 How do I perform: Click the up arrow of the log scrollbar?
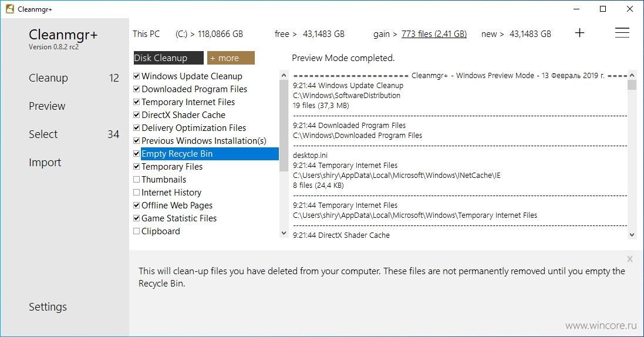(x=632, y=75)
